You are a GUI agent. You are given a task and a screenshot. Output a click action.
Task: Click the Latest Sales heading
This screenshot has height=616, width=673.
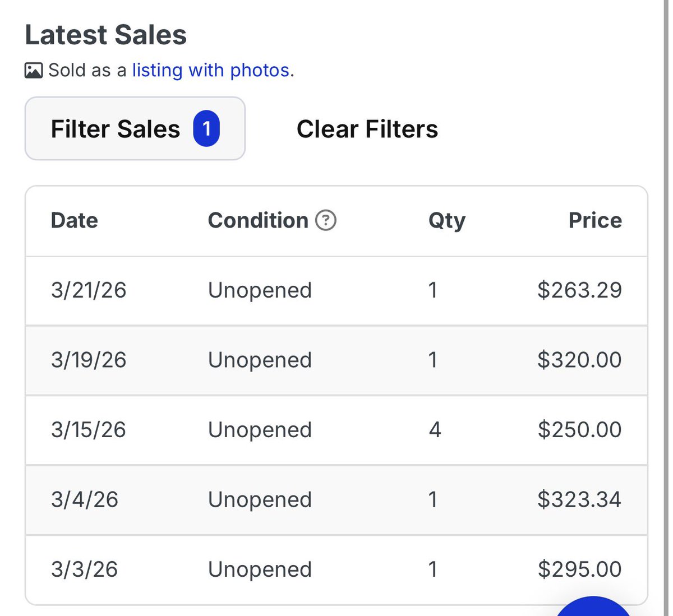[x=105, y=35]
